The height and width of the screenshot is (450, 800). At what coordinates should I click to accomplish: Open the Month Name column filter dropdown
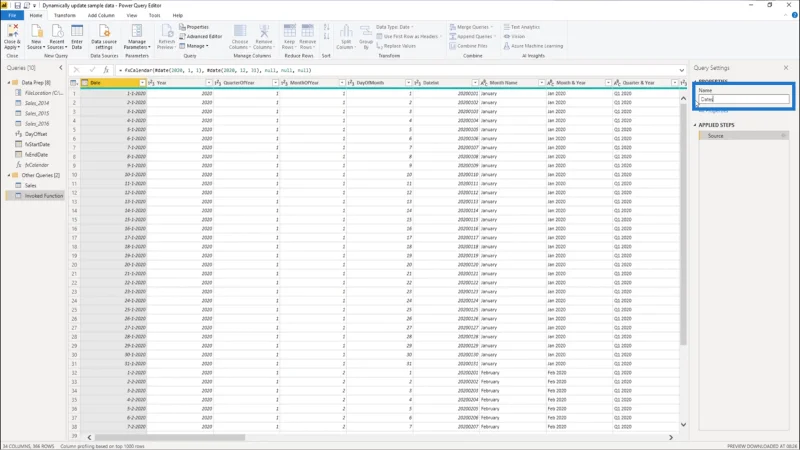542,83
